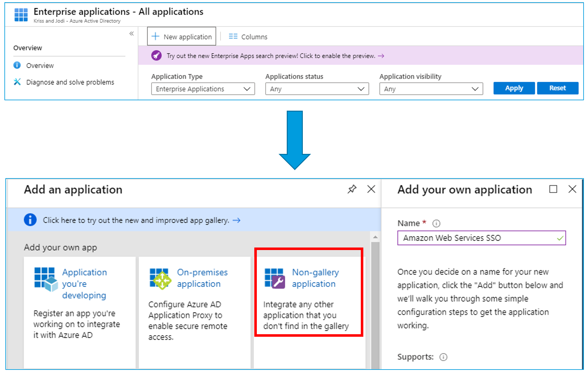Click the Integrate any other application description
Image resolution: width=588 pixels, height=373 pixels.
point(306,315)
